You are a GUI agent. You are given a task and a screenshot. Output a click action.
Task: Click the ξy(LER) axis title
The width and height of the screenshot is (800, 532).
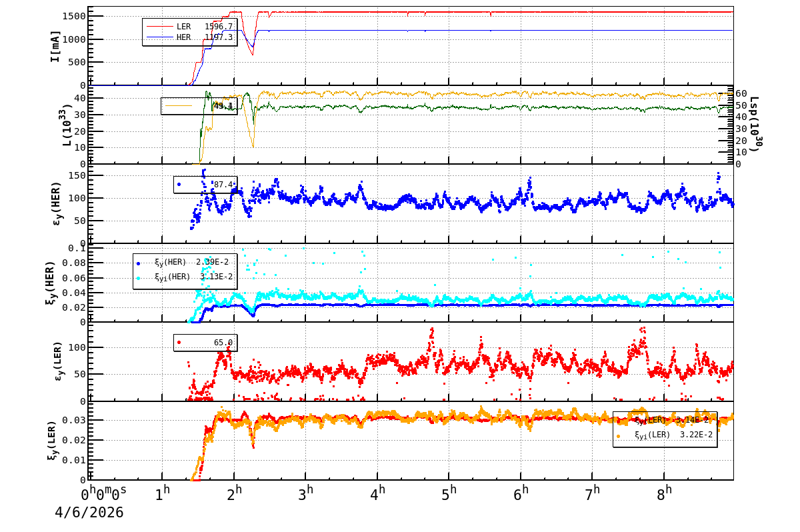point(52,441)
